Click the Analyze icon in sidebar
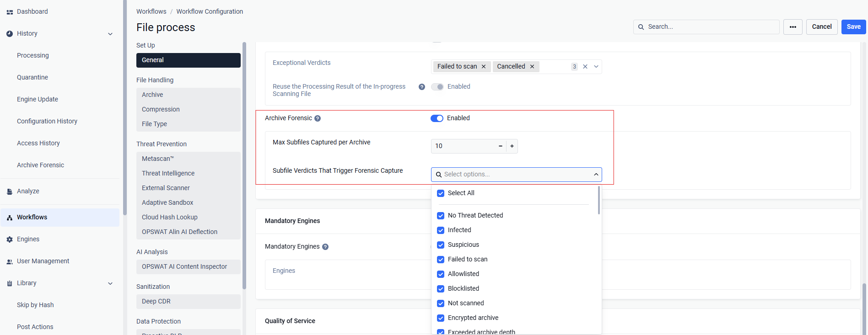 pos(10,191)
